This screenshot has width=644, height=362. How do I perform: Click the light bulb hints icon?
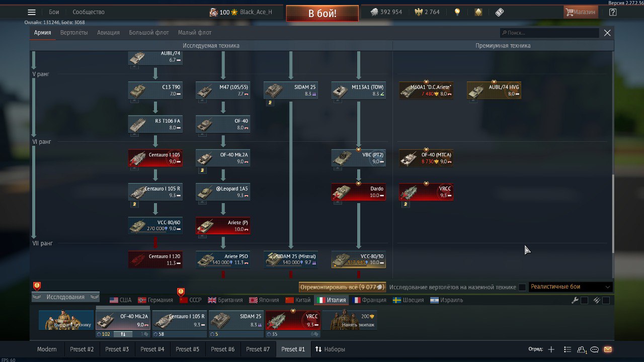[x=457, y=12]
